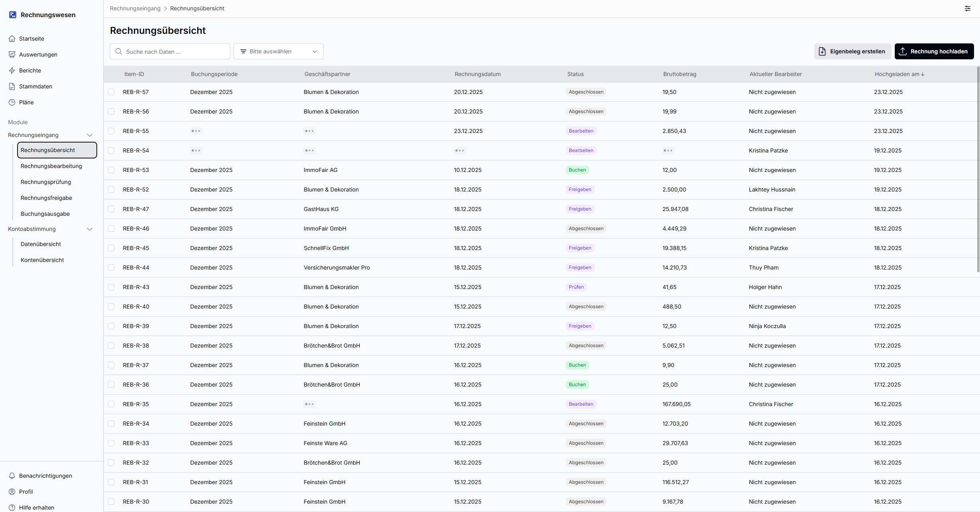
Task: Click the 'Rechnung hochladen' button
Action: (x=934, y=51)
